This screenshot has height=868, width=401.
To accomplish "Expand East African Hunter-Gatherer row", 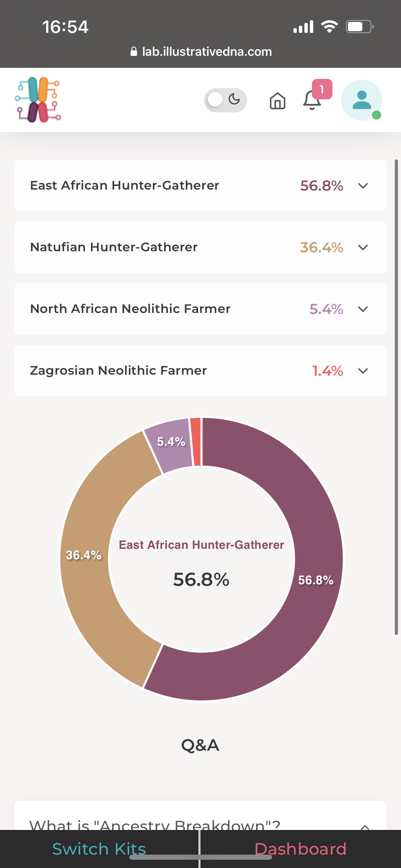I will point(363,186).
